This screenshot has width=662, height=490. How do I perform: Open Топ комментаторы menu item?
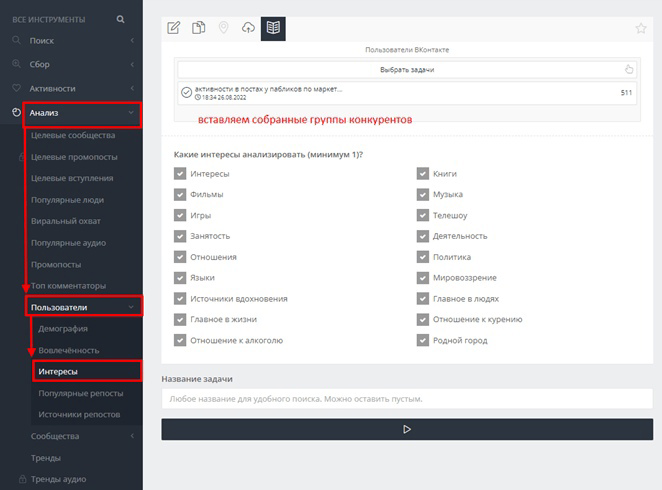68,286
